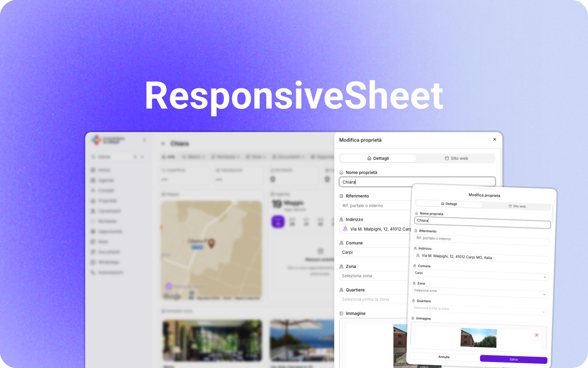Click house icon on rear Dettagli tab
This screenshot has width=588, height=368.
point(369,159)
